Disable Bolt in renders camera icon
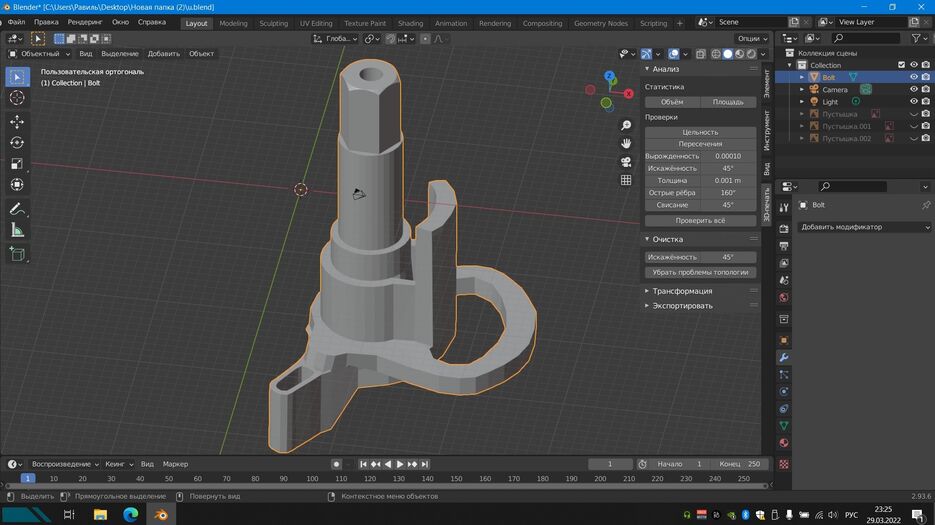935x525 pixels. [x=925, y=77]
